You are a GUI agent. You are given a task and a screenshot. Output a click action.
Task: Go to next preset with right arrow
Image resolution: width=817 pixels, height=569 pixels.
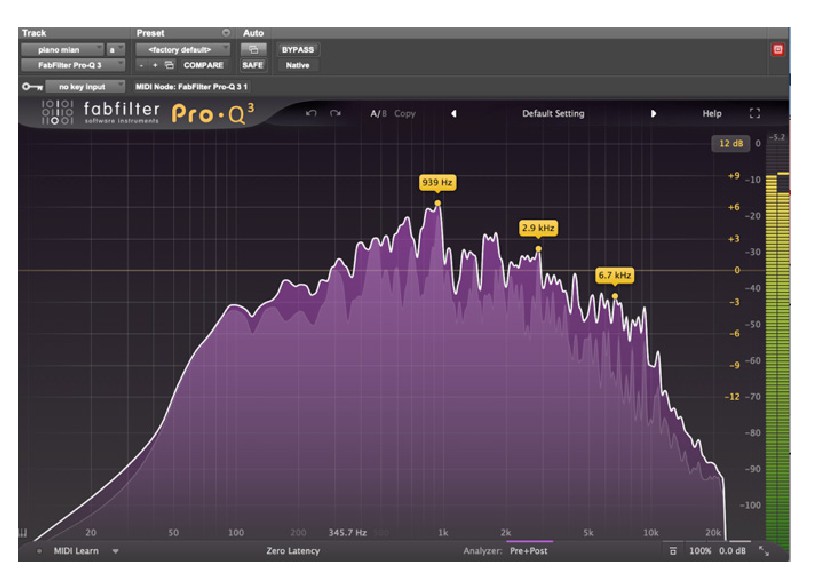pos(653,114)
